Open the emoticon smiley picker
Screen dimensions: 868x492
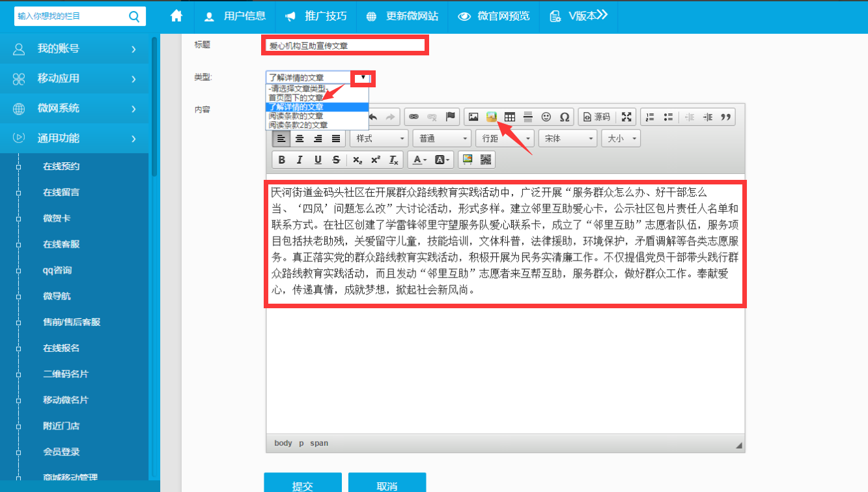tap(546, 117)
